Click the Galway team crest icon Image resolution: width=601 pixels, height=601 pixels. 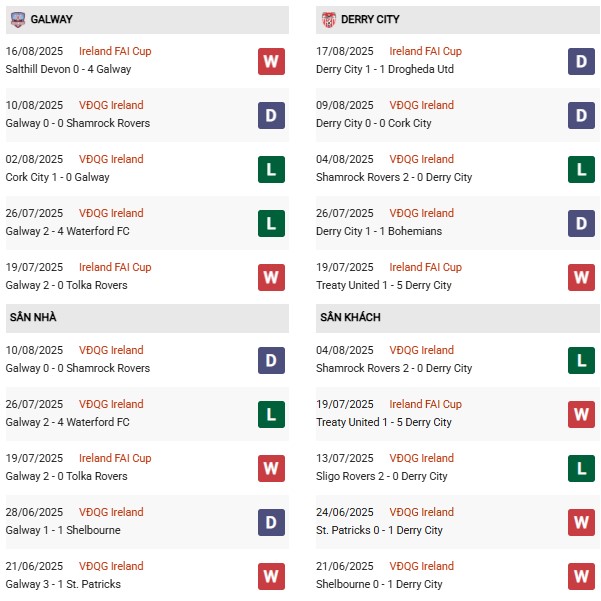17,19
